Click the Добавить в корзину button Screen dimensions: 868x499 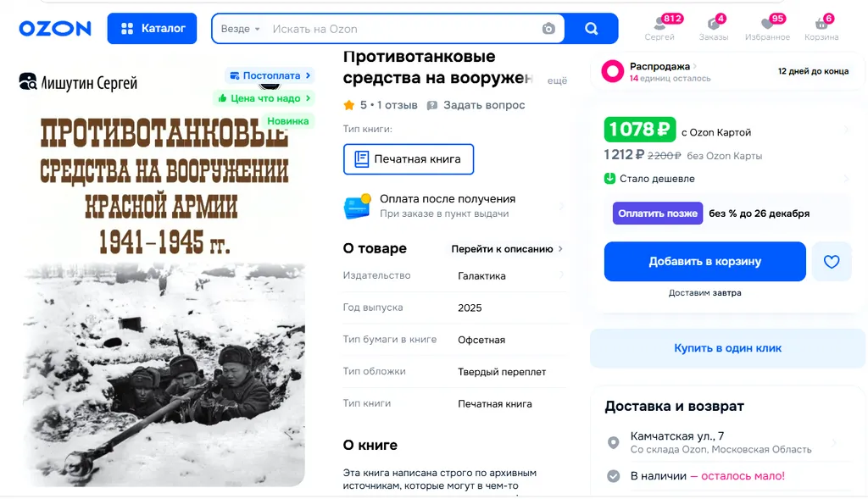point(704,262)
